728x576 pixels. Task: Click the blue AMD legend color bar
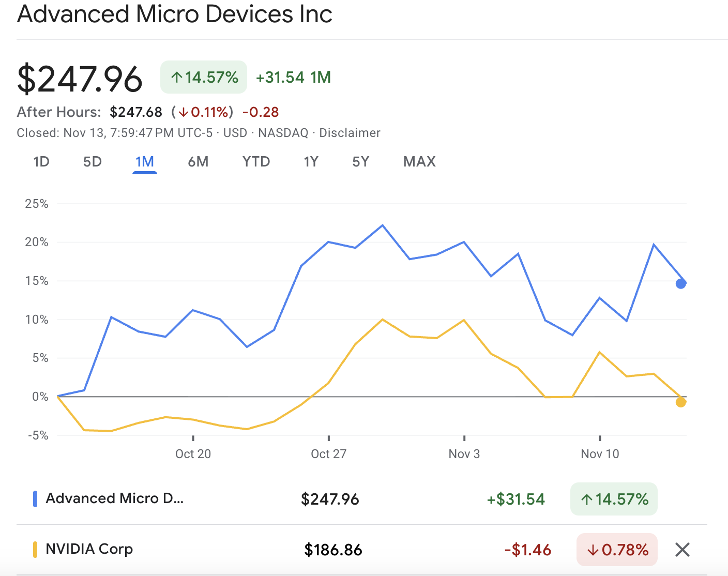35,498
